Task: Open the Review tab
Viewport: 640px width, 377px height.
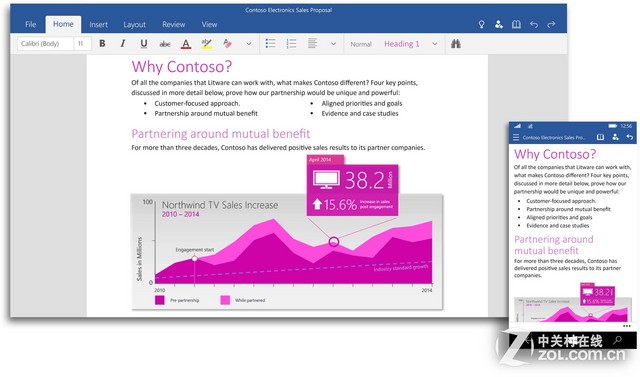Action: (173, 24)
